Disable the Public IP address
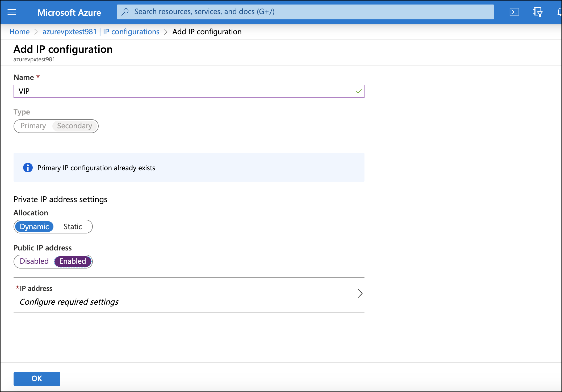 click(34, 261)
